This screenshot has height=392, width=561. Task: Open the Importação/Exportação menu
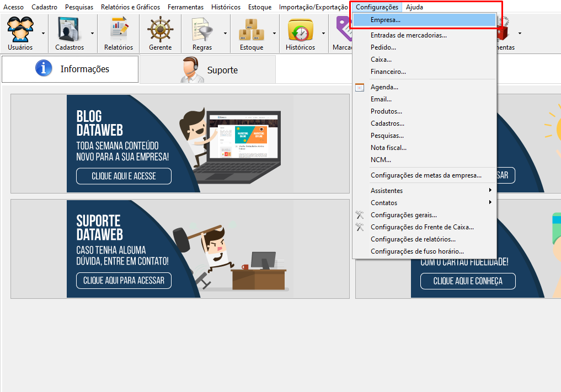(313, 7)
